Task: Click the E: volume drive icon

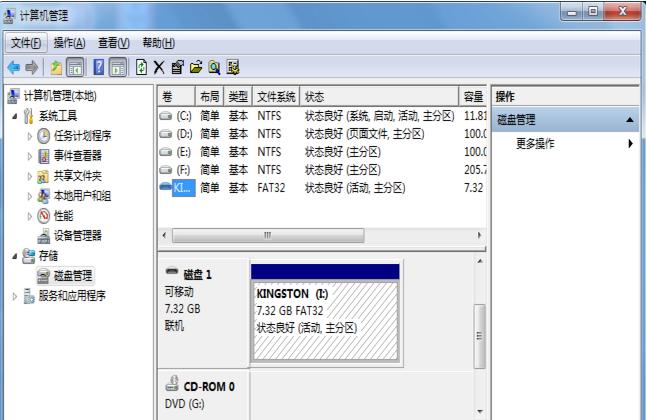Action: 166,152
